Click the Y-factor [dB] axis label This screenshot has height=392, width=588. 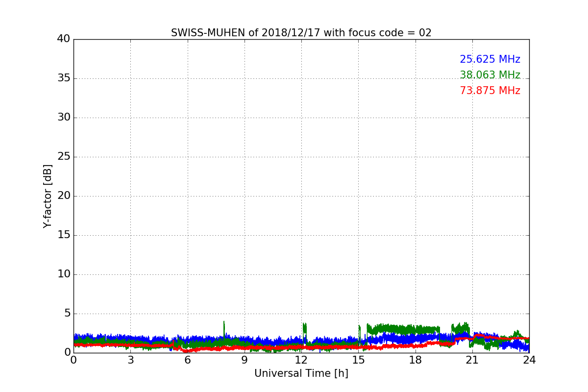click(x=48, y=196)
